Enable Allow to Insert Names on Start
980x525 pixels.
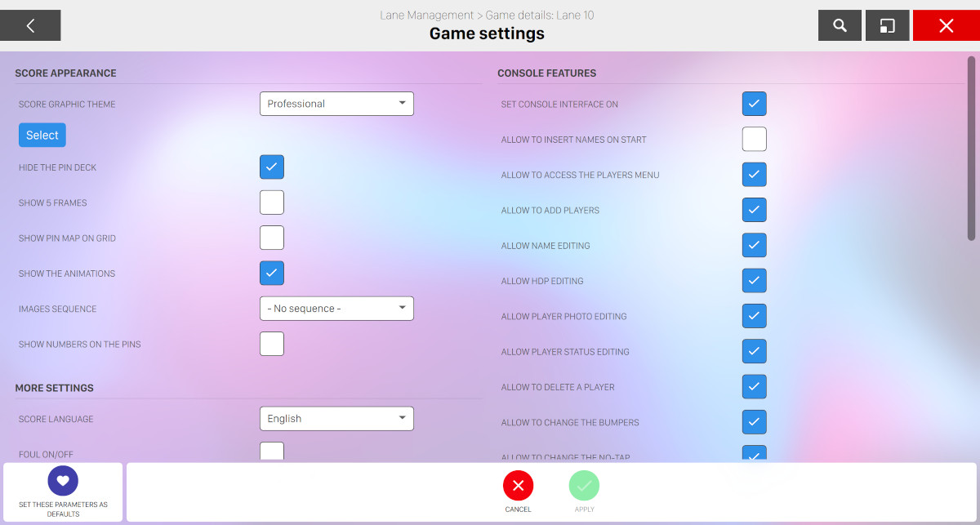click(x=754, y=140)
